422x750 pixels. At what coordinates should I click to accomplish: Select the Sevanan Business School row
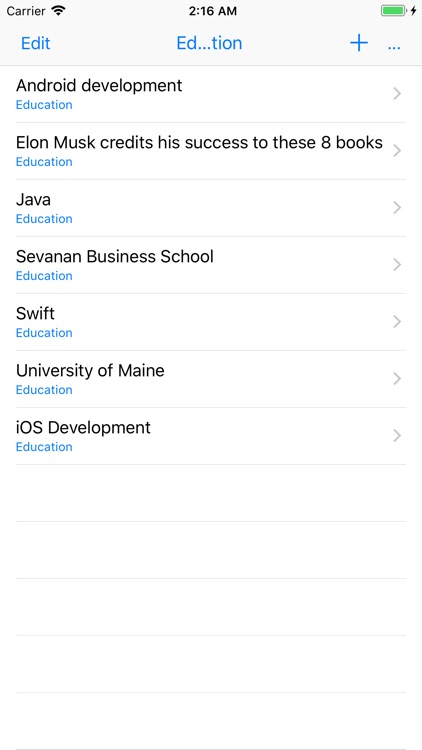211,265
